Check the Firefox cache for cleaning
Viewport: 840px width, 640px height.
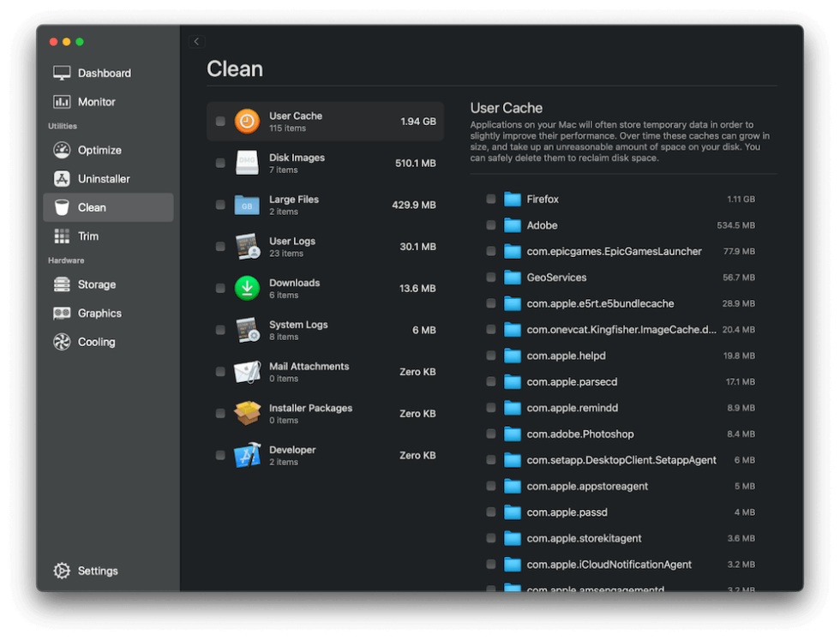(491, 199)
